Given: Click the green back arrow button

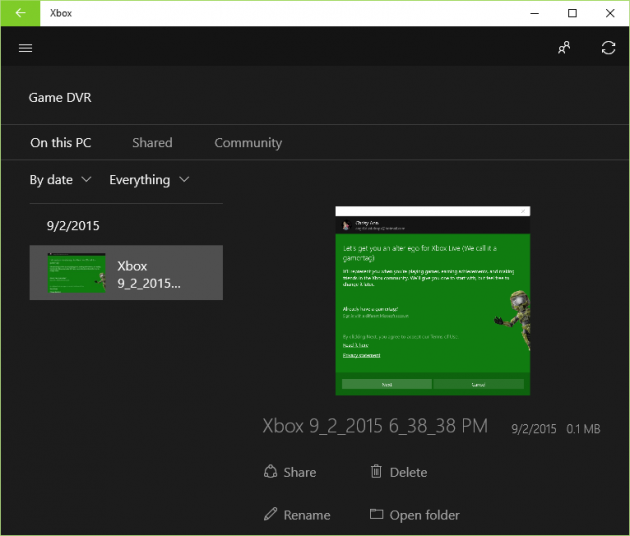Looking at the screenshot, I should pos(20,13).
